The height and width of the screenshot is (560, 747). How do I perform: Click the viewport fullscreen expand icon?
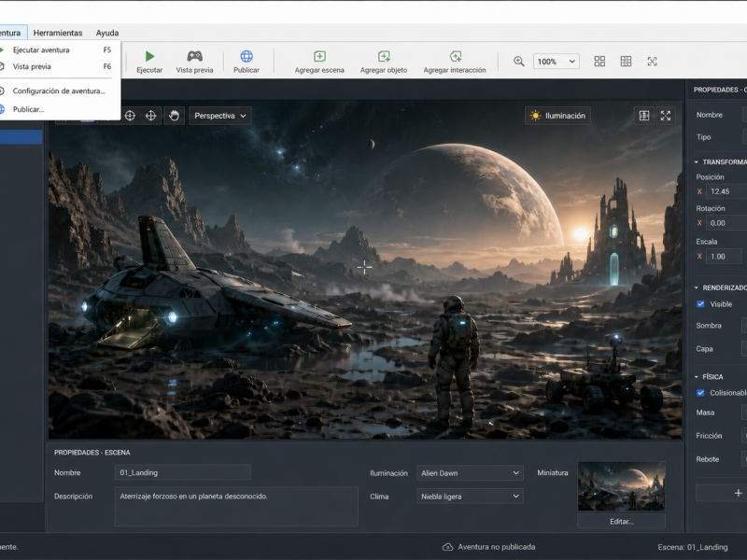(x=666, y=116)
